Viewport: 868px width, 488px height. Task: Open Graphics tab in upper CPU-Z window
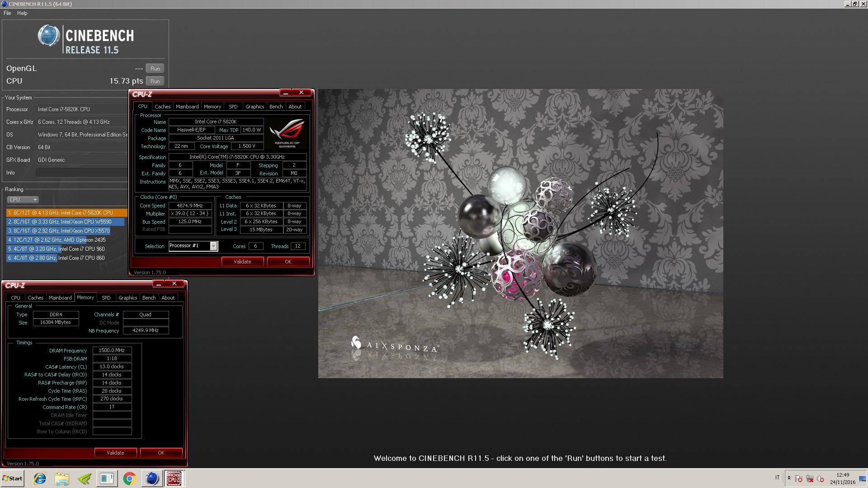pyautogui.click(x=255, y=107)
